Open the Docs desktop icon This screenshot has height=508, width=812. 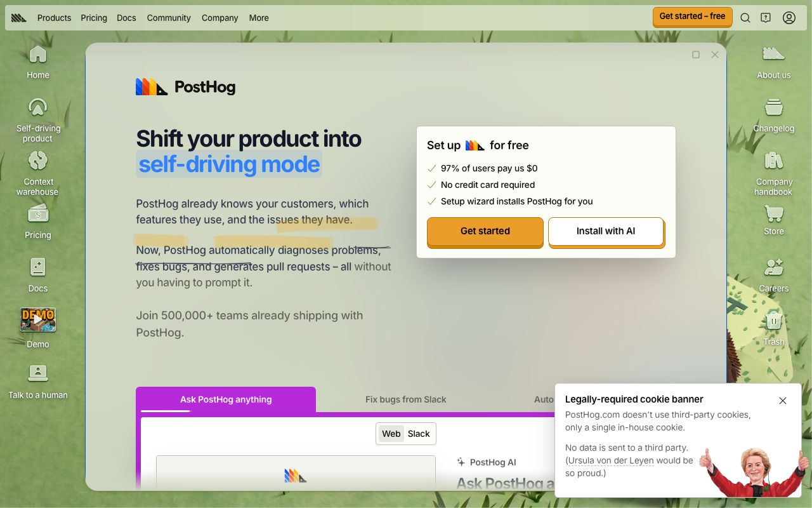(38, 275)
